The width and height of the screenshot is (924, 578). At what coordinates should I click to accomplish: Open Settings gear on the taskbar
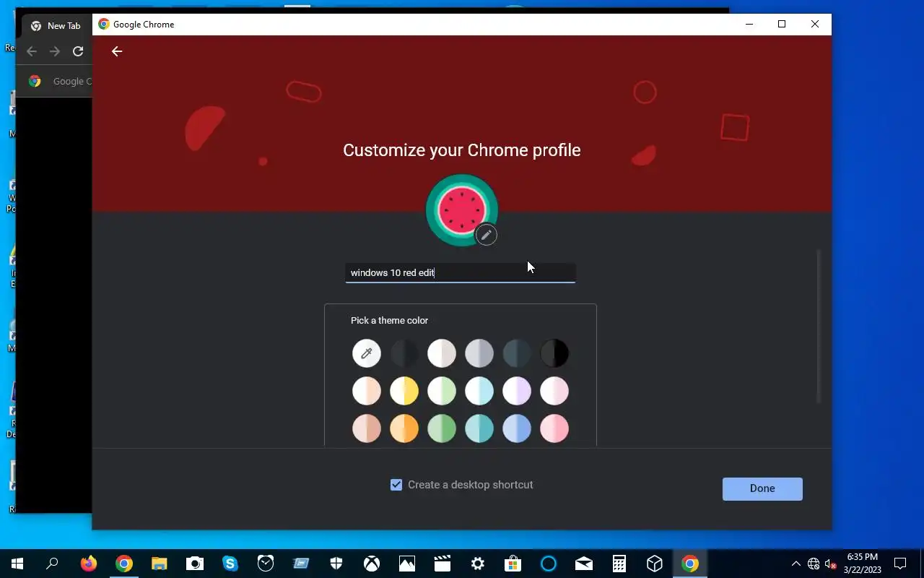tap(478, 564)
